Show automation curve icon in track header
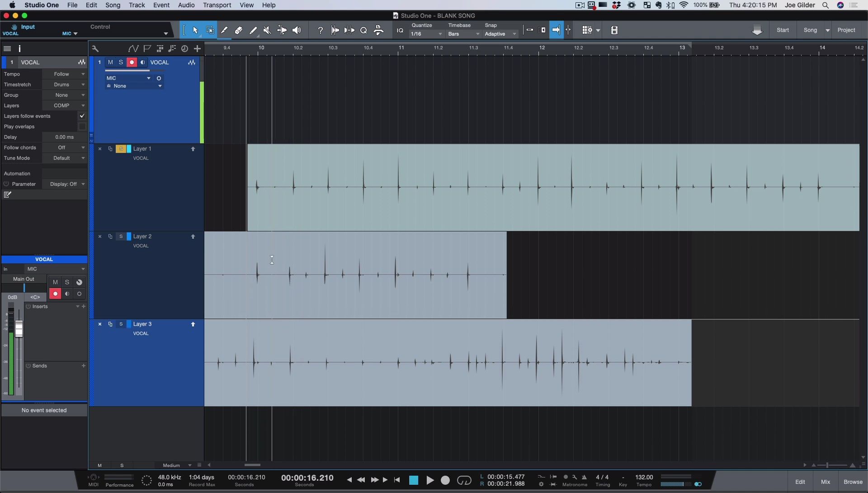868x493 pixels. pyautogui.click(x=133, y=48)
